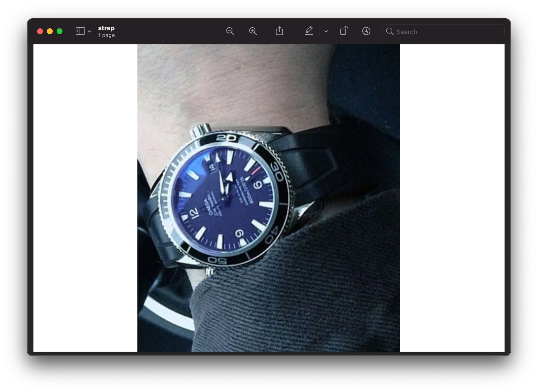This screenshot has height=392, width=538.
Task: Click the magnifier icon in search field
Action: [389, 31]
